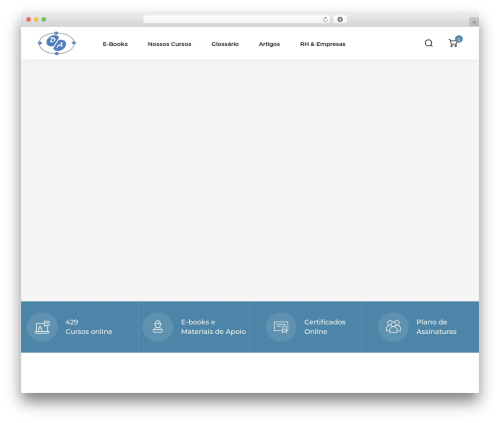
Task: Go to the Glossário page
Action: 225,44
